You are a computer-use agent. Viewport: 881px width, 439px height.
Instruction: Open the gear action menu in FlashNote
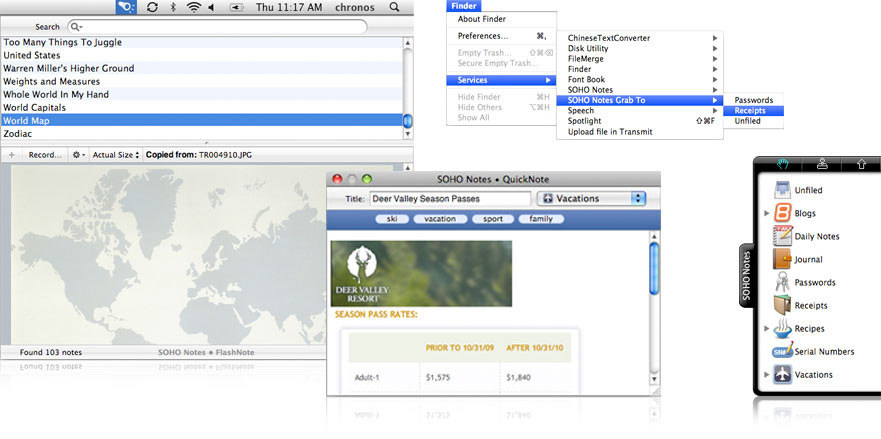(79, 155)
